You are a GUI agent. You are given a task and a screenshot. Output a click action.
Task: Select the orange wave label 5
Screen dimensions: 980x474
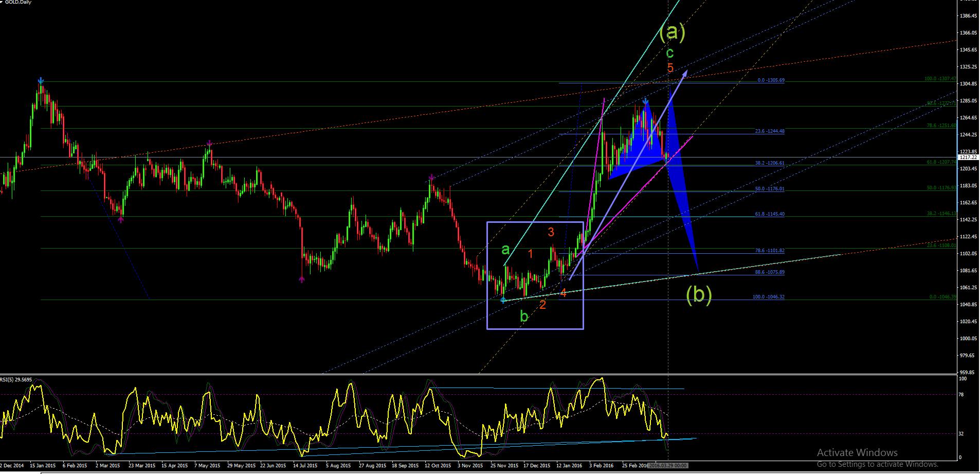pyautogui.click(x=670, y=68)
